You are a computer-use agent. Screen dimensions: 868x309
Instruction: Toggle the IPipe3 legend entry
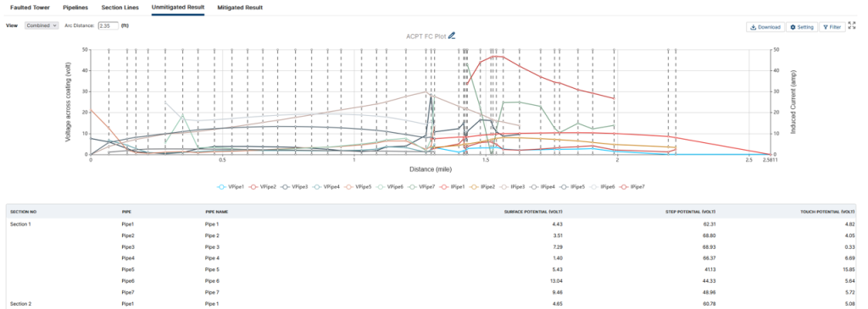pos(513,187)
